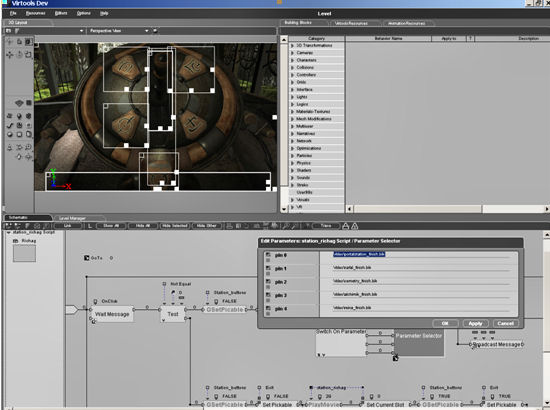This screenshot has height=410, width=550.
Task: Click the Create Light bulb icon
Action: [19, 116]
